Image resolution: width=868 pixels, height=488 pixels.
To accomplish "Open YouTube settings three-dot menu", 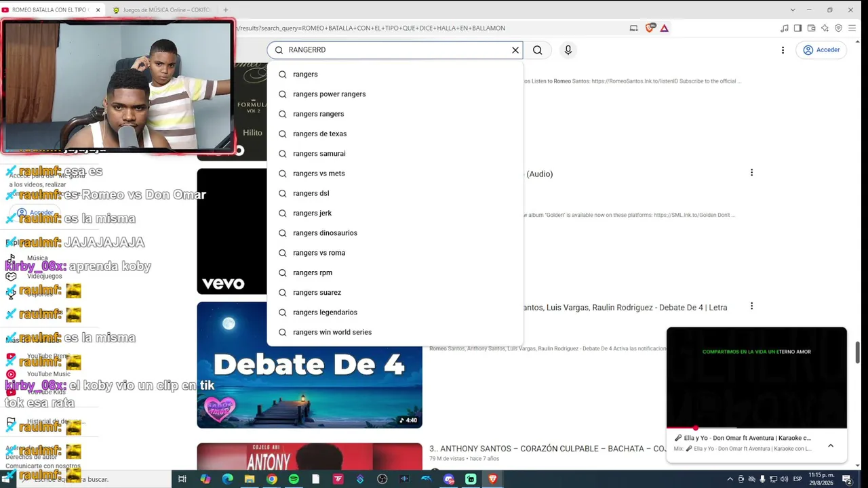I will pos(783,49).
